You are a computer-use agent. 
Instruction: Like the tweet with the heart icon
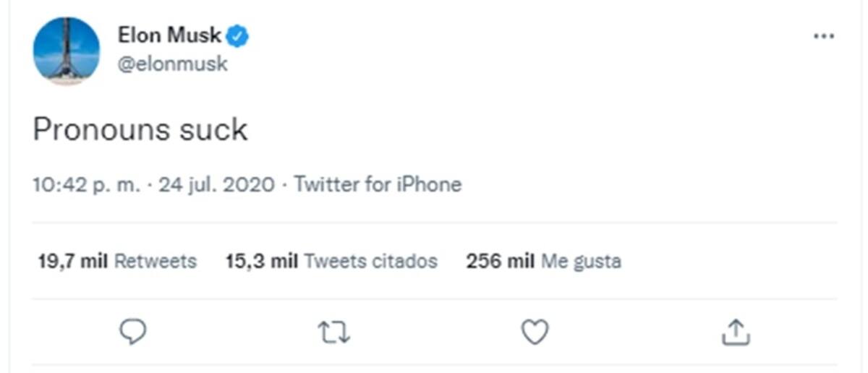point(535,333)
